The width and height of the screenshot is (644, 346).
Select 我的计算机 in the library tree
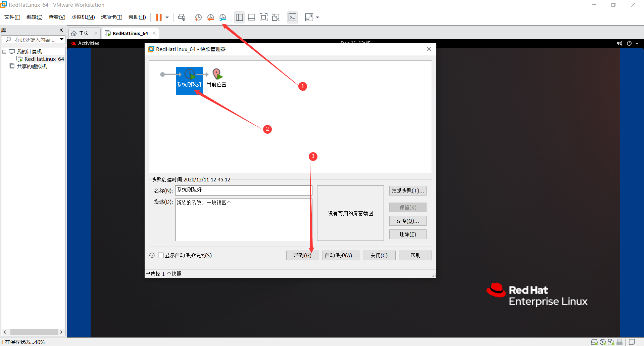tap(29, 52)
